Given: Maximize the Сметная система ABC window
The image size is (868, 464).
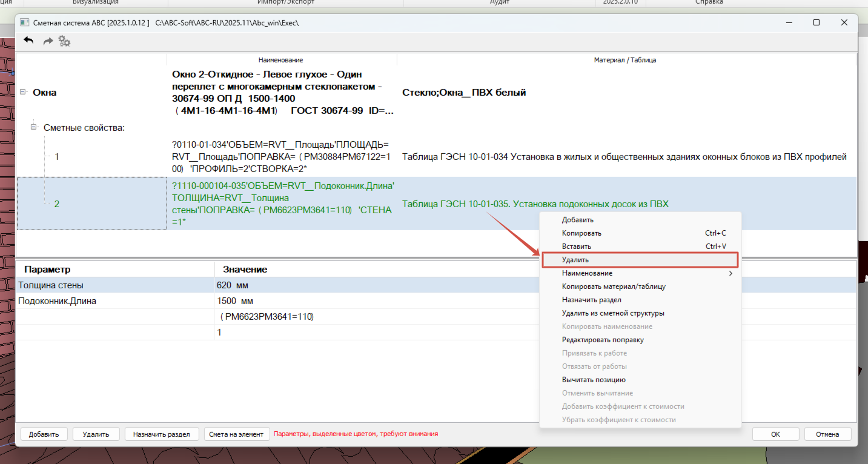Looking at the screenshot, I should pos(817,22).
